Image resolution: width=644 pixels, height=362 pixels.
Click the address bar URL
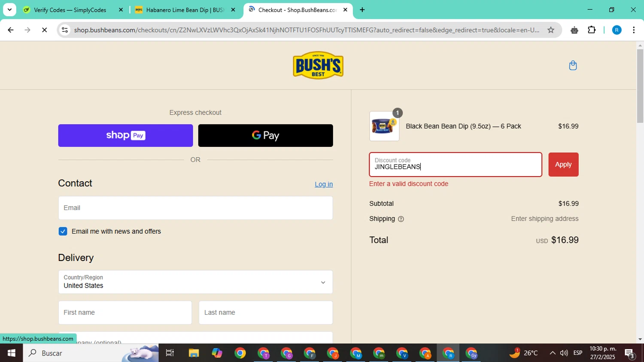[x=307, y=30]
